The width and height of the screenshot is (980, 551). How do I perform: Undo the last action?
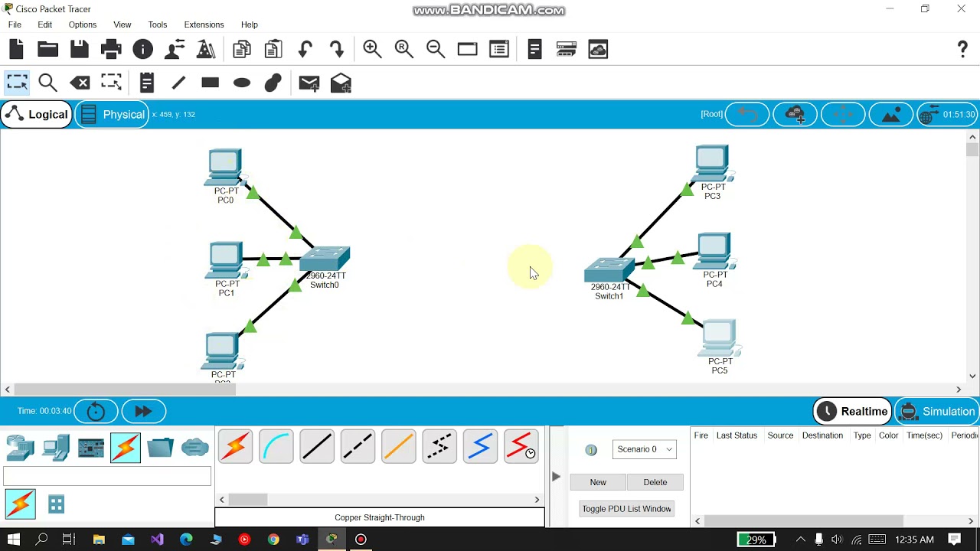pos(305,49)
